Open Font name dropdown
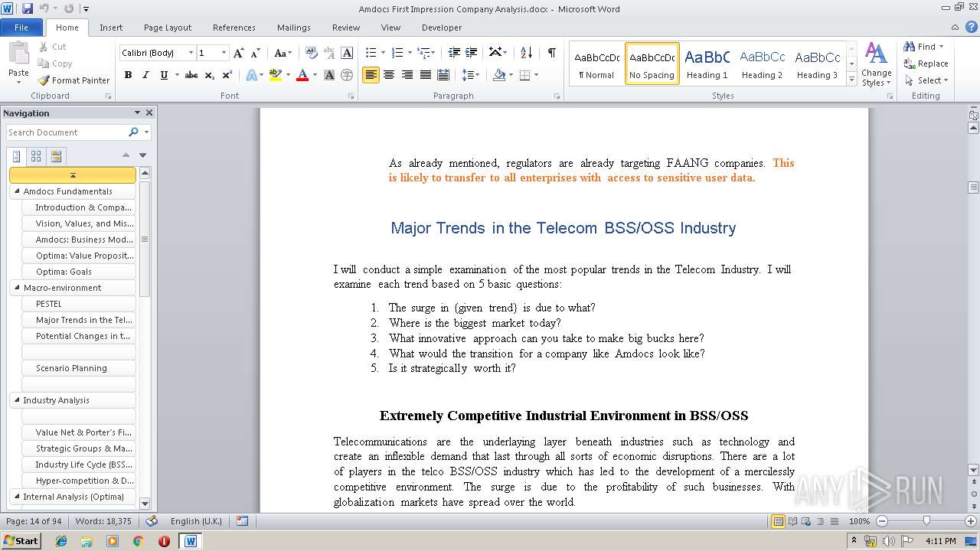 (191, 53)
